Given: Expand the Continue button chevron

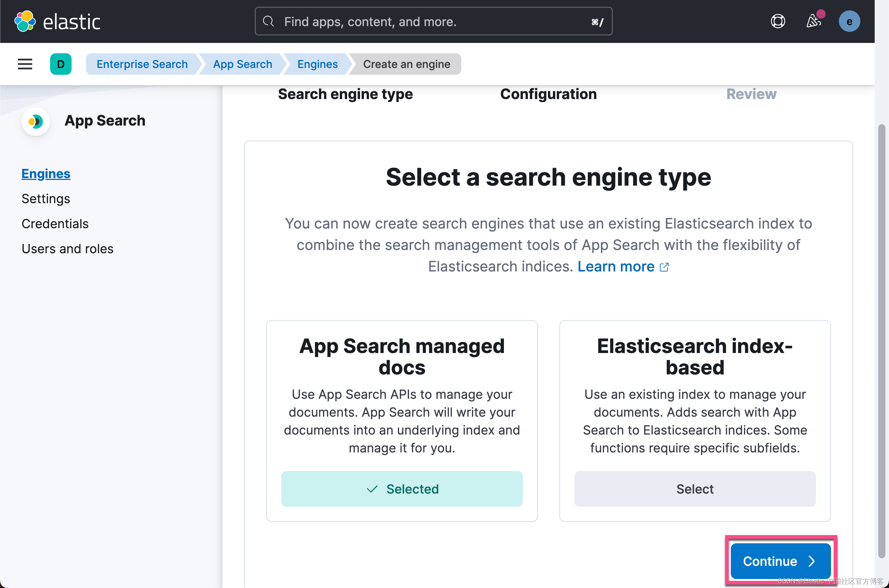Looking at the screenshot, I should [812, 562].
